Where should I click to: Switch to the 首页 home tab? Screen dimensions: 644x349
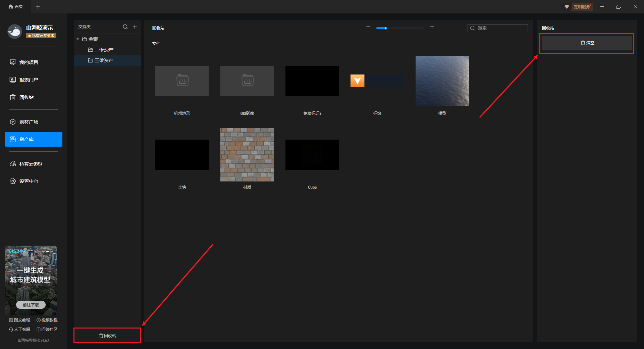click(x=16, y=7)
